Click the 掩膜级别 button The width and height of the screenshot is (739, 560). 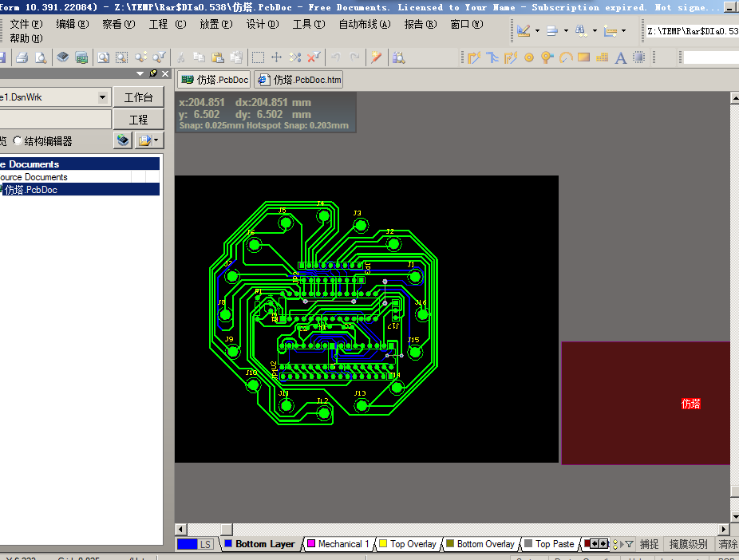click(x=688, y=544)
